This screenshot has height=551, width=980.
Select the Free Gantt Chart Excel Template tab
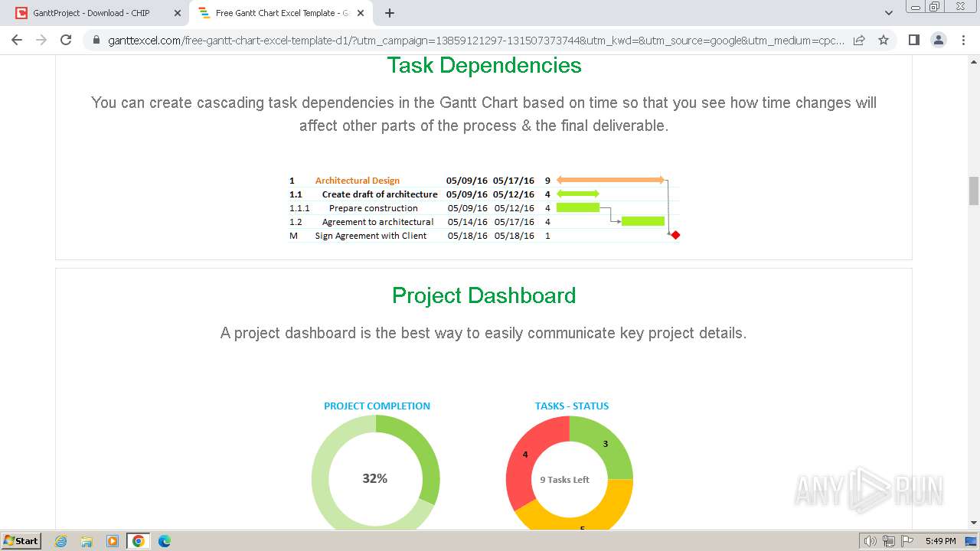coord(282,13)
